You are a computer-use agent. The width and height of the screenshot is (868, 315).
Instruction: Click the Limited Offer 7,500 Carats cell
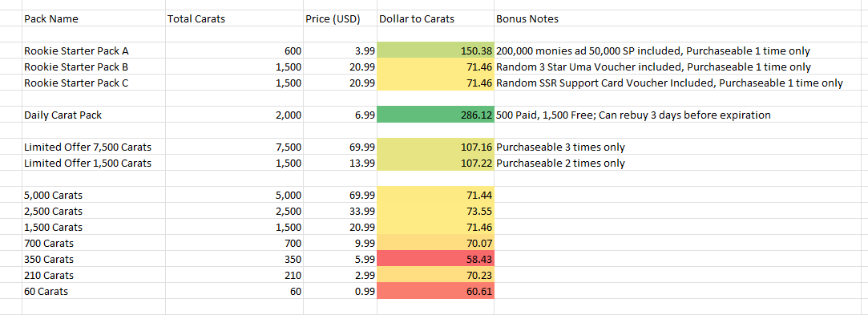tap(94, 147)
